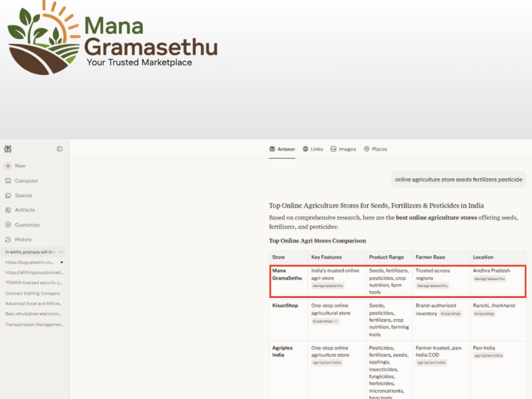Switch to the Links tab
The height and width of the screenshot is (399, 532).
pyautogui.click(x=313, y=149)
